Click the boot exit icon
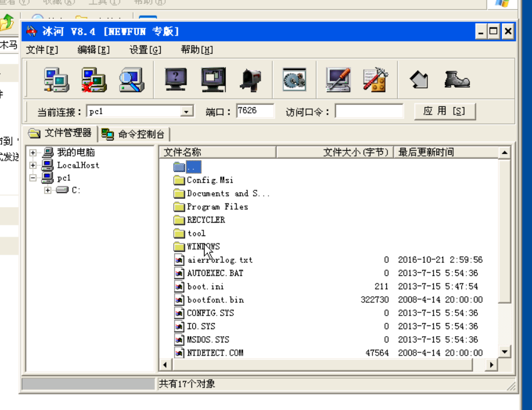The image size is (532, 410). tap(457, 79)
